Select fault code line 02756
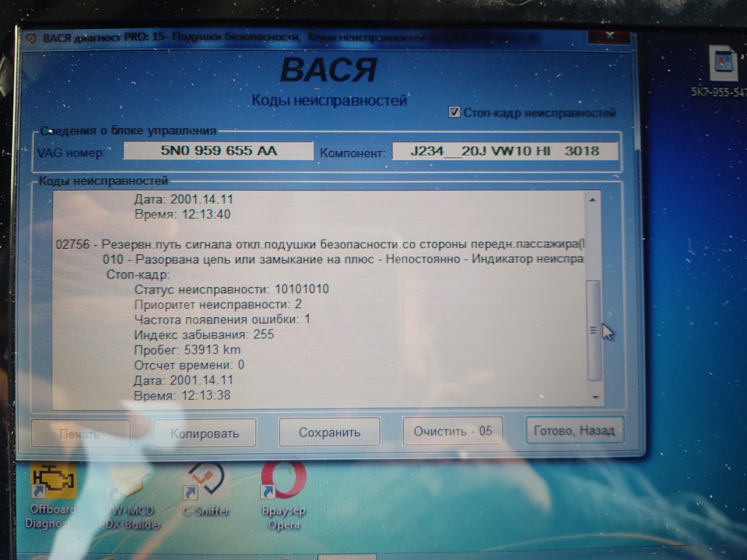The width and height of the screenshot is (747, 560). 320,244
